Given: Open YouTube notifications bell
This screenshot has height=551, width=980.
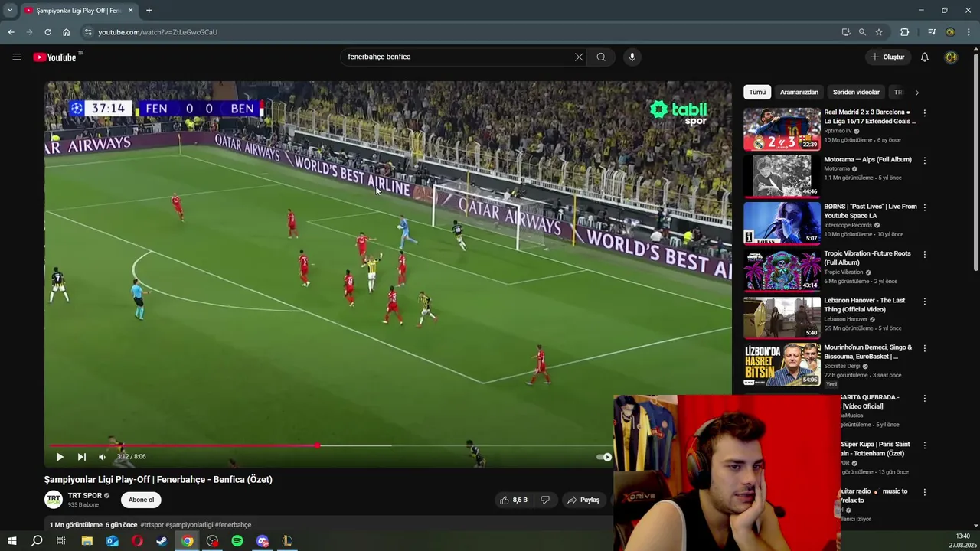Looking at the screenshot, I should 924,57.
